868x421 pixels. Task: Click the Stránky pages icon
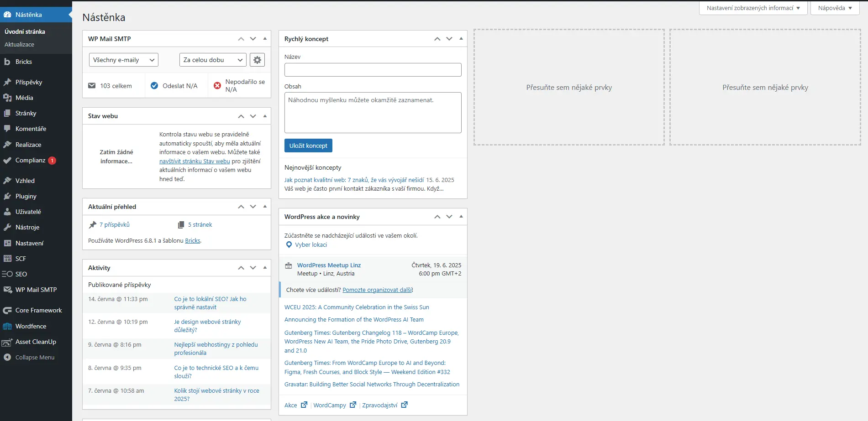coord(7,113)
